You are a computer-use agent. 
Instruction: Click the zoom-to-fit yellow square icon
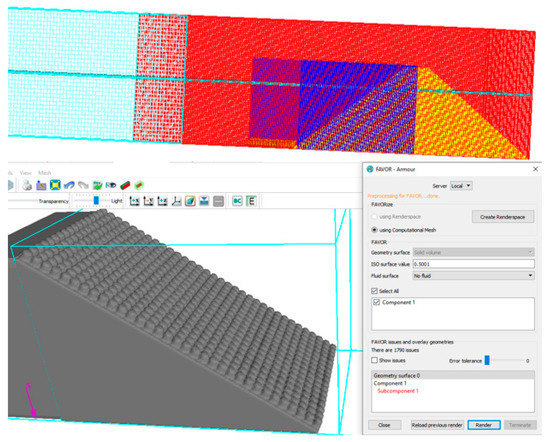tap(55, 185)
